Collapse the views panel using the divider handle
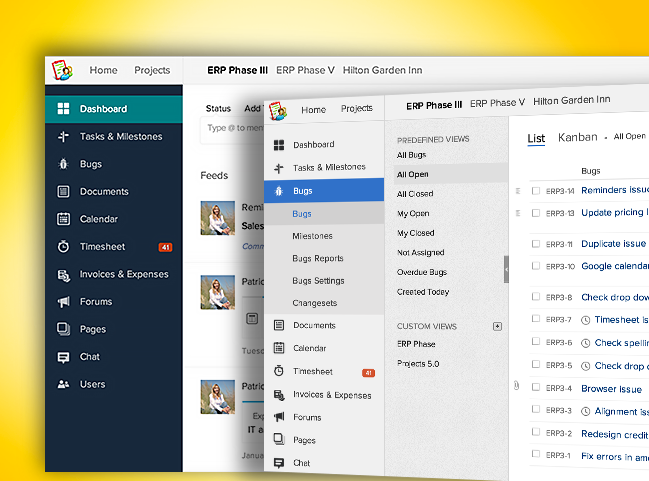649x481 pixels. [506, 269]
